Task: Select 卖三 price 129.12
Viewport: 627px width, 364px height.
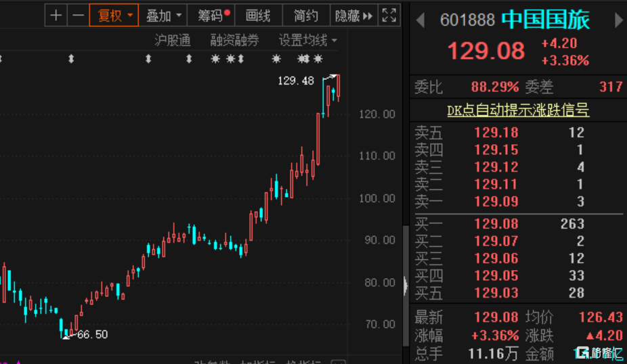Action: tap(496, 166)
